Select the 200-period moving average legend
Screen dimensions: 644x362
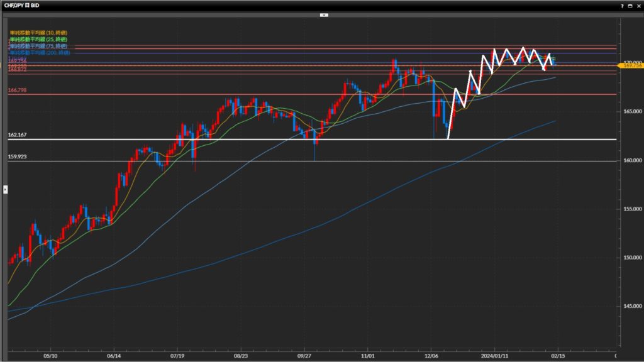coord(39,53)
